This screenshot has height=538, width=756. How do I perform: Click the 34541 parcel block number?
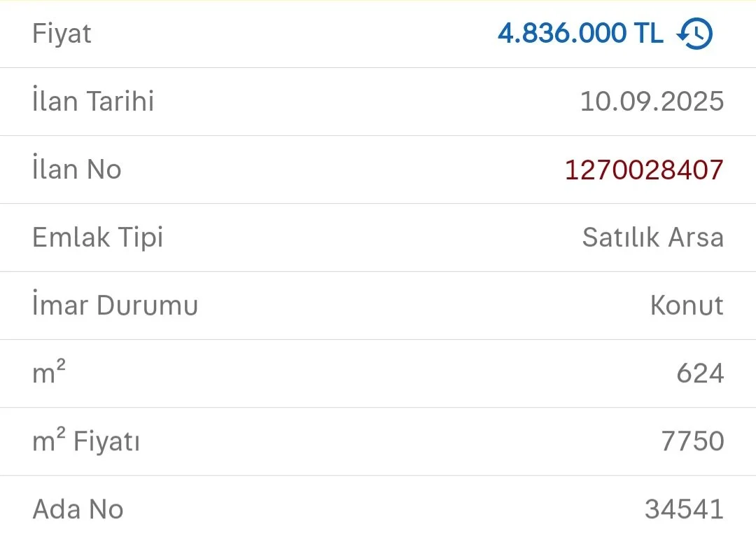coord(684,509)
